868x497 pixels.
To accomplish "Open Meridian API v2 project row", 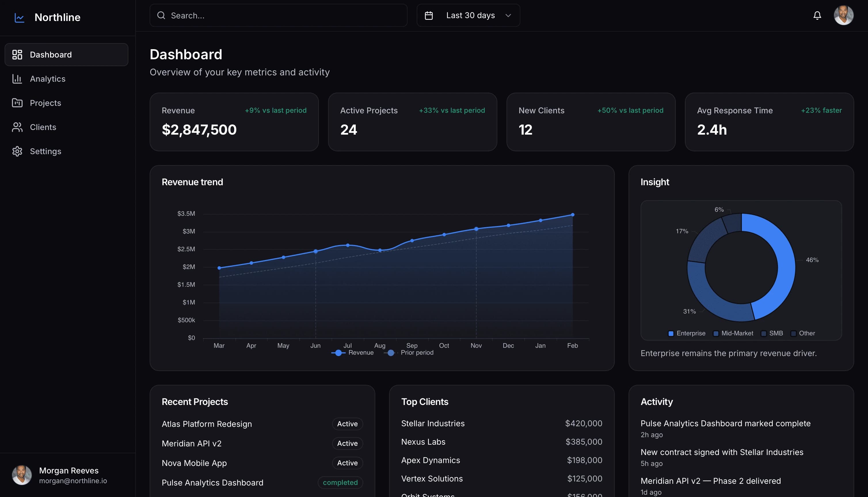I will 262,444.
